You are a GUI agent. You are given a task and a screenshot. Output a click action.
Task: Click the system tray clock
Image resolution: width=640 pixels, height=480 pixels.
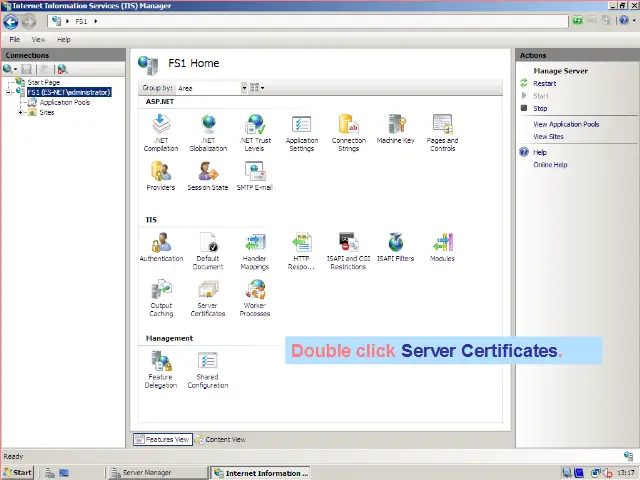pos(626,473)
